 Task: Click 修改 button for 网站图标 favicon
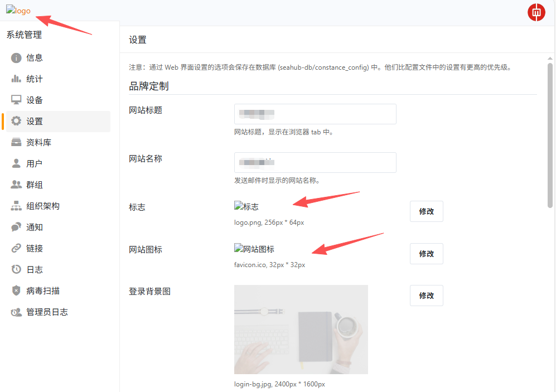click(x=426, y=254)
